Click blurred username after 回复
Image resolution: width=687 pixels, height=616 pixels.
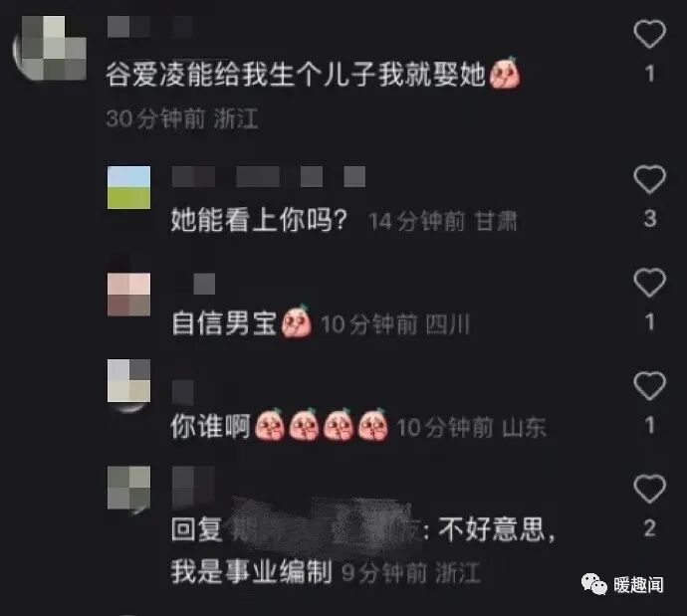[x=325, y=525]
